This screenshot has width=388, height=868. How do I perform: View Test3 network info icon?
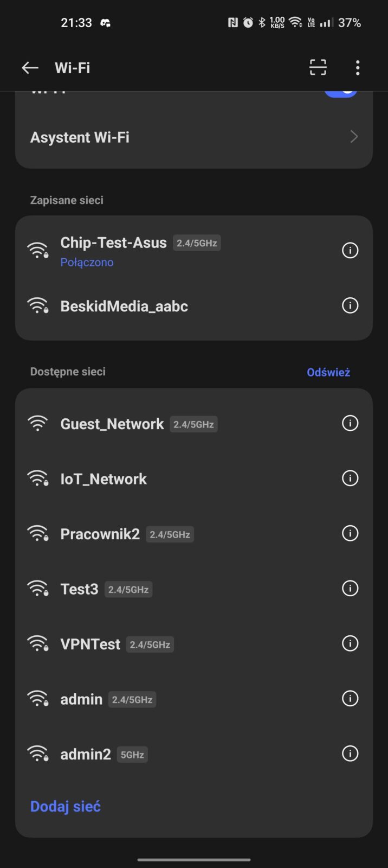350,589
